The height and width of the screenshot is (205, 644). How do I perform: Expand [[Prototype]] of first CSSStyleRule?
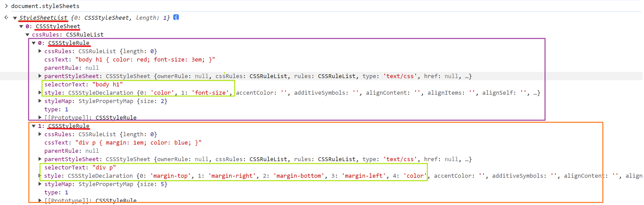[x=40, y=118]
